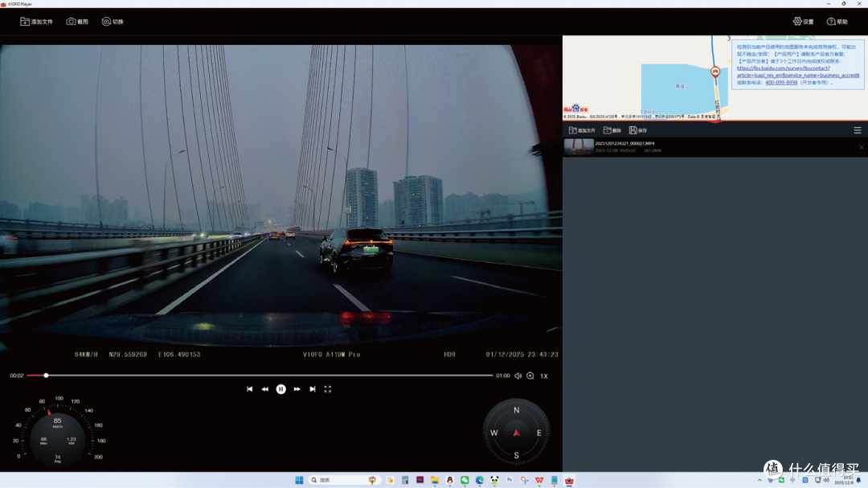
Task: Open QQ penguin from the taskbar
Action: click(449, 480)
